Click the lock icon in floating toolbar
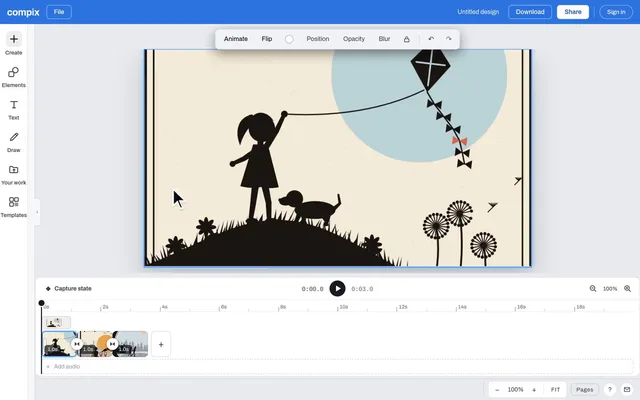 (407, 39)
